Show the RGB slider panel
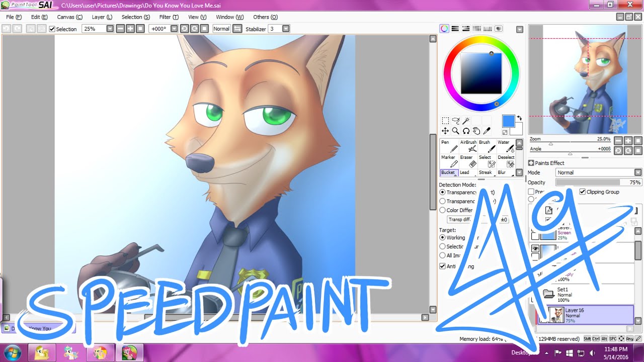Viewport: 644px width, 362px height. point(455,29)
